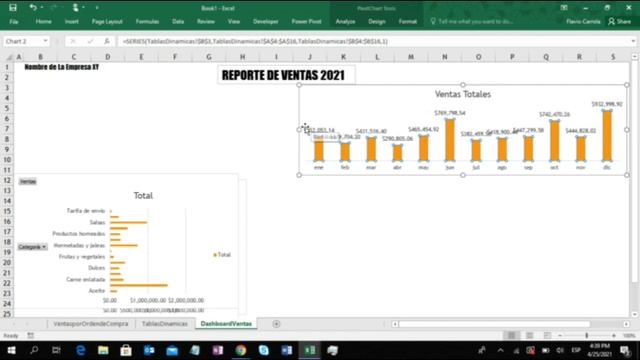
Task: Open the Review tab
Action: pos(206,21)
